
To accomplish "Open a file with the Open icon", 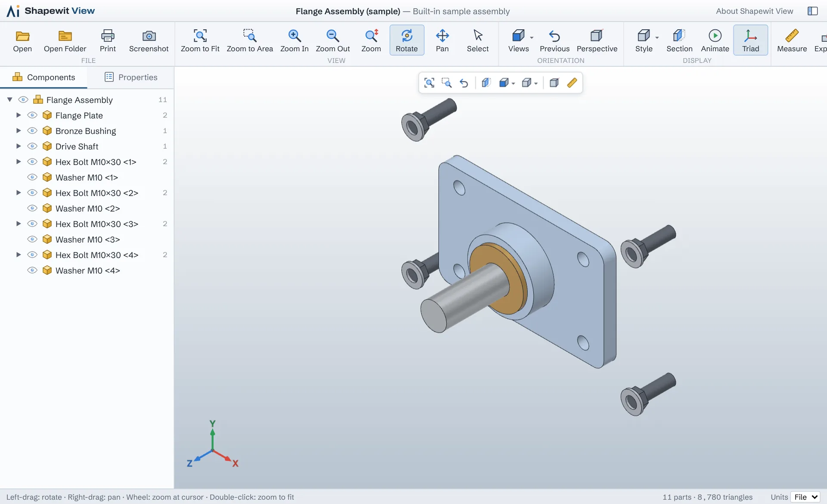I will click(x=22, y=40).
